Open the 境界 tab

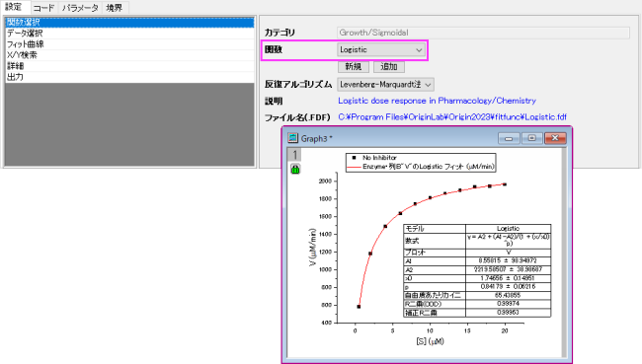pos(115,8)
